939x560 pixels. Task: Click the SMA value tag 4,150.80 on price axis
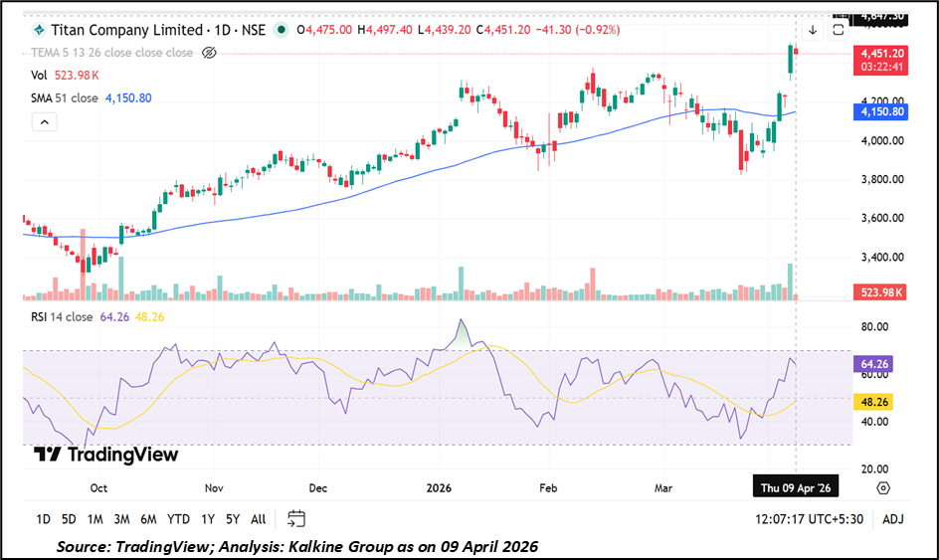click(x=880, y=112)
